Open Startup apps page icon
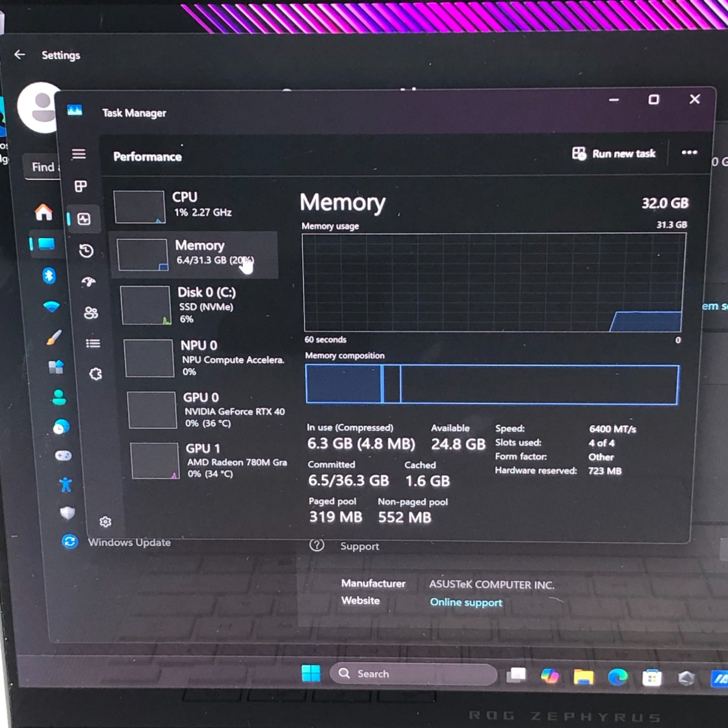This screenshot has width=728, height=728. [88, 282]
